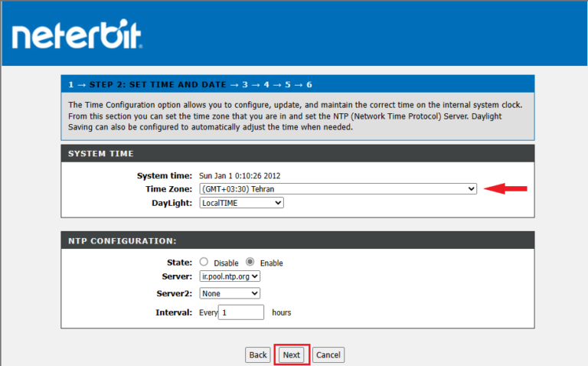Click the Neterbit logo
Viewport: 588px width, 366px height.
(x=77, y=35)
